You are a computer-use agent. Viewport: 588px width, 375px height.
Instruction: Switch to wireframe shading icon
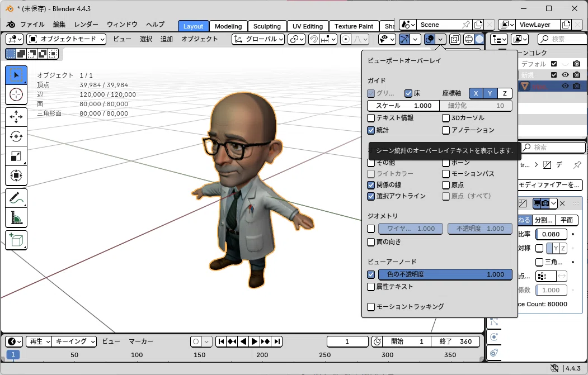469,39
